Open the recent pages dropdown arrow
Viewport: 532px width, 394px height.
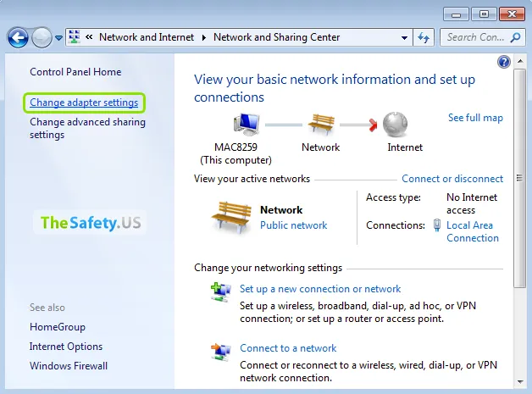coord(58,38)
